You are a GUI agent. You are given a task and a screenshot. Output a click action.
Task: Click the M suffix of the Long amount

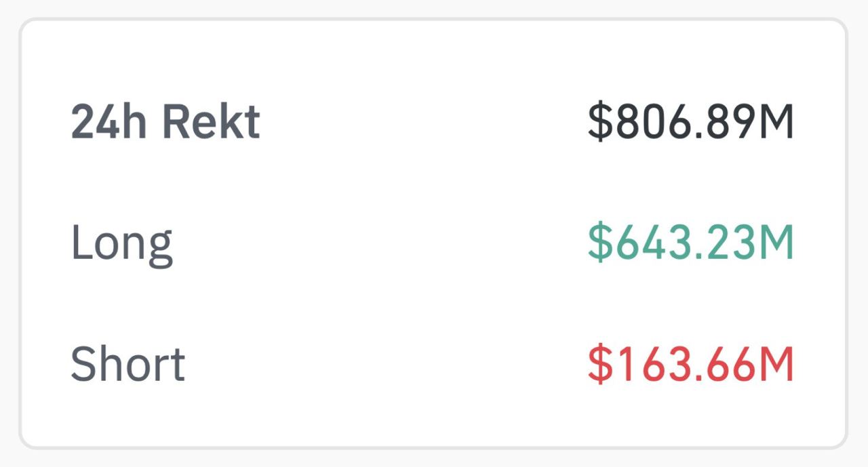(776, 243)
